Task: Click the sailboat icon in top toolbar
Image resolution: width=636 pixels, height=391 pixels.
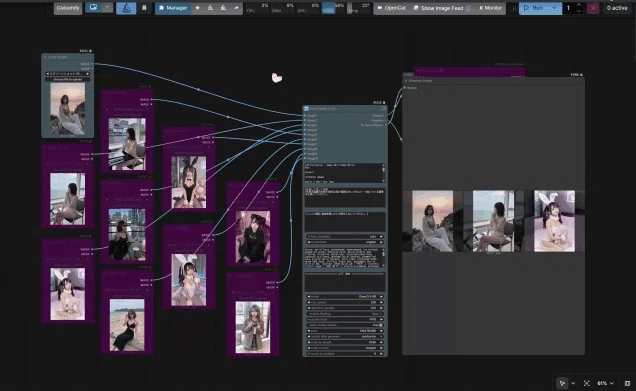Action: click(126, 8)
